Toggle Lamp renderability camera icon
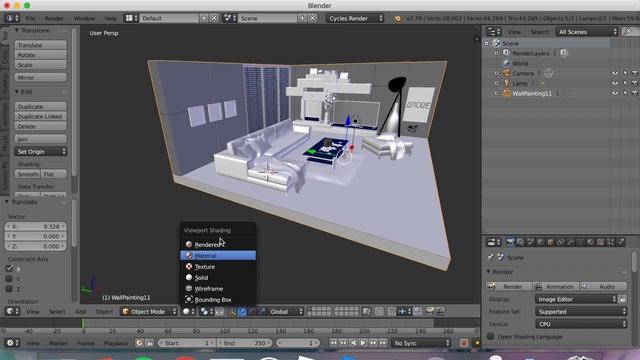Screen dimensions: 640x360 click(635, 83)
